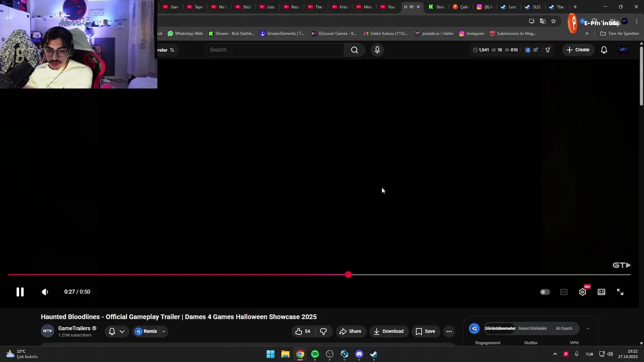Click the Create button
The height and width of the screenshot is (362, 644).
pos(578,50)
